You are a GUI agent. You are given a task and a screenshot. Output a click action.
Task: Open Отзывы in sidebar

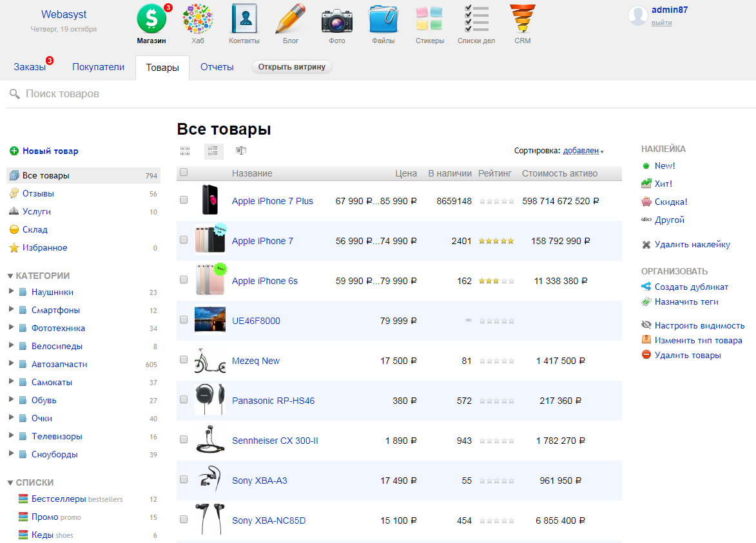point(38,194)
